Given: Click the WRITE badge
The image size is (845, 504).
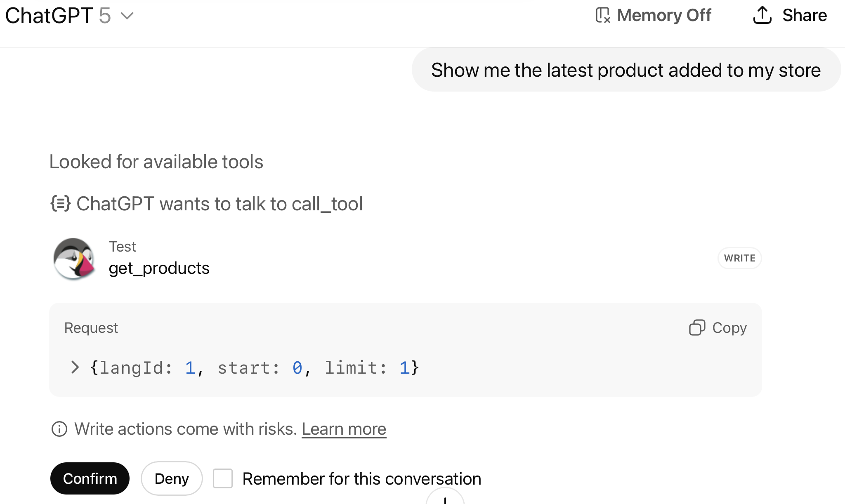Looking at the screenshot, I should [739, 258].
